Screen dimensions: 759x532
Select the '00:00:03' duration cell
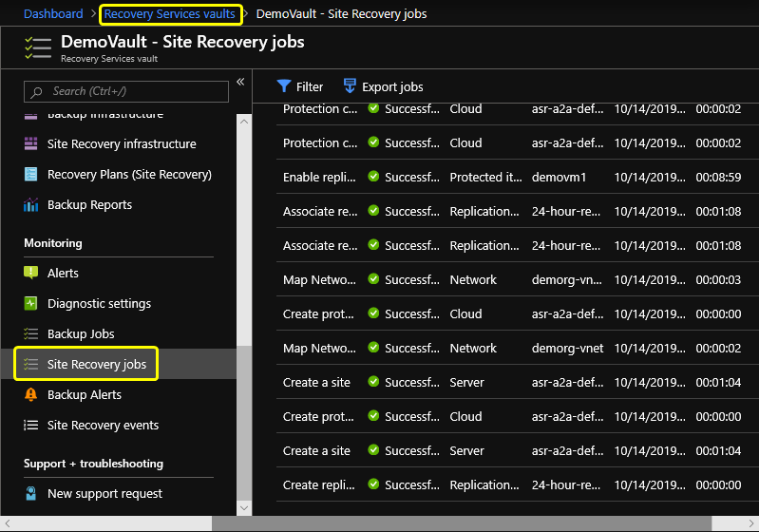click(x=718, y=280)
